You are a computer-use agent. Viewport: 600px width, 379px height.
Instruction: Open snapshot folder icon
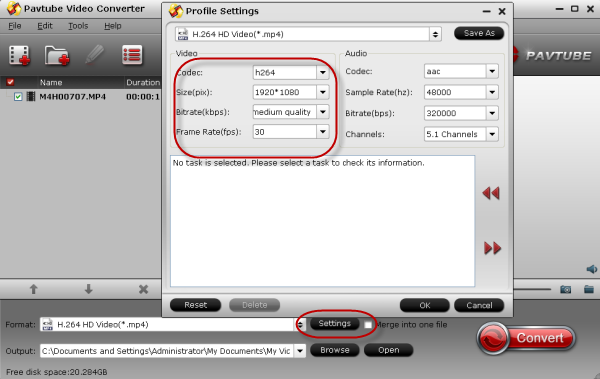click(589, 289)
